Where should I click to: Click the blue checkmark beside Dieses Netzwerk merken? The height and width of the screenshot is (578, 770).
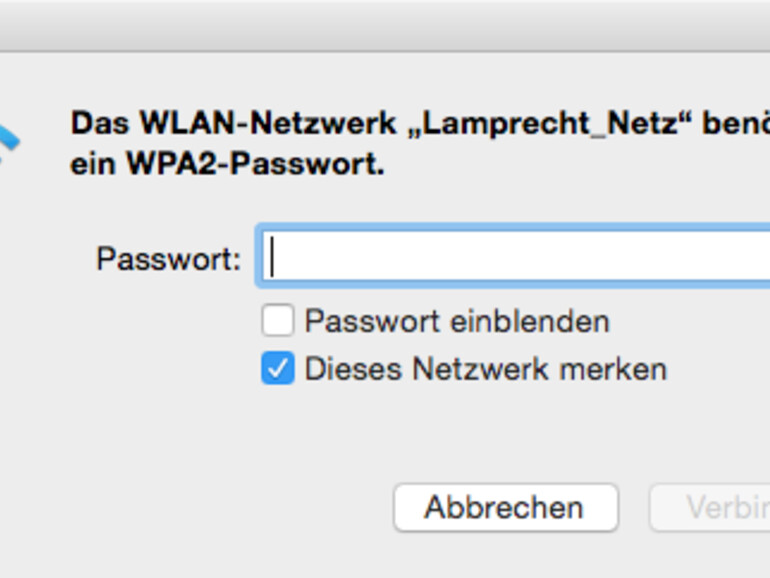pos(278,369)
